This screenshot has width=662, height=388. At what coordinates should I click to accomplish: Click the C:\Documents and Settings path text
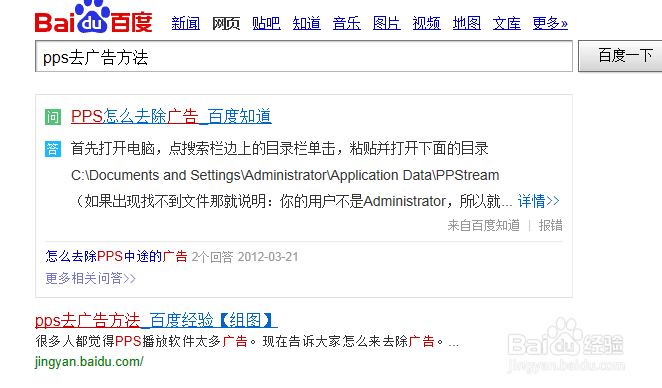click(x=285, y=175)
